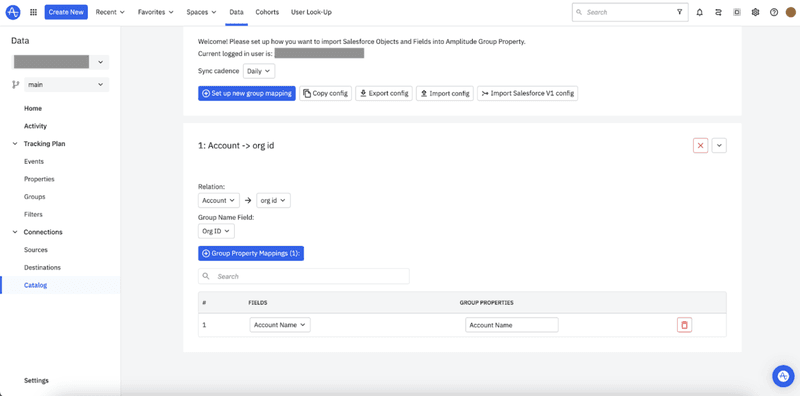The width and height of the screenshot is (800, 396).
Task: Focus the top Search field
Action: click(630, 12)
